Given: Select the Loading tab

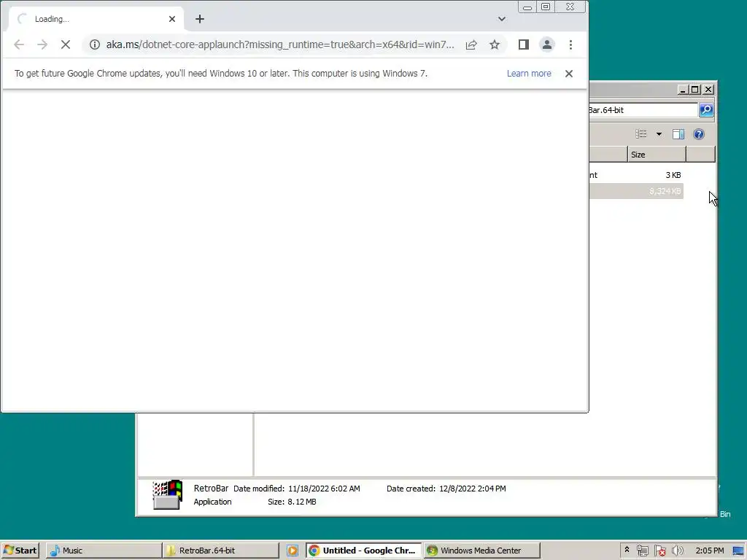Looking at the screenshot, I should [96, 19].
